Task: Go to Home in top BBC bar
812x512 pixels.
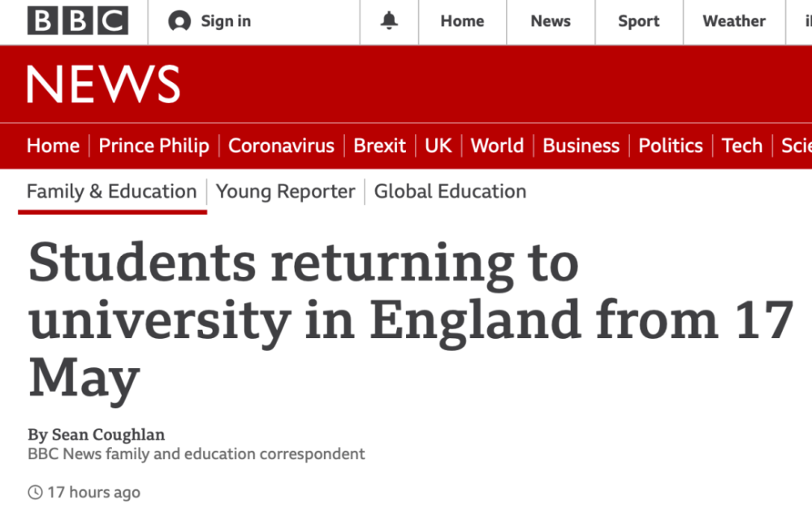Action: 462,22
